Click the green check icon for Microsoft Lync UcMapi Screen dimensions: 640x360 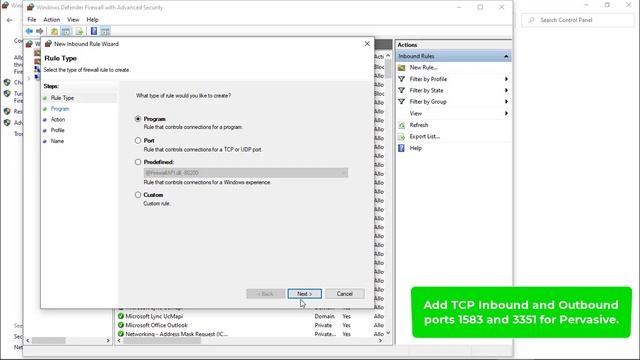121,316
